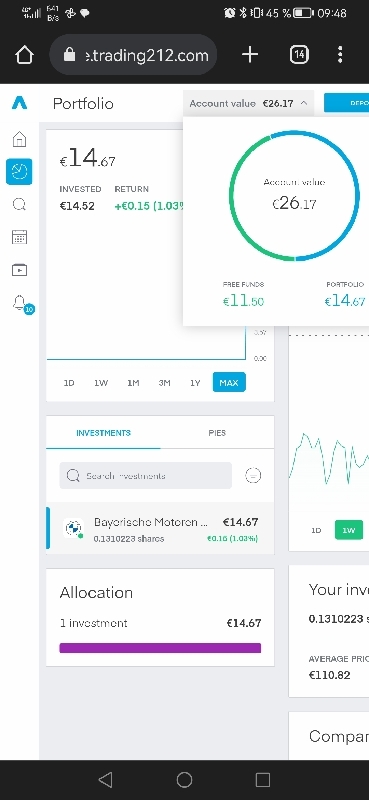Click the purple allocation bar

point(160,648)
